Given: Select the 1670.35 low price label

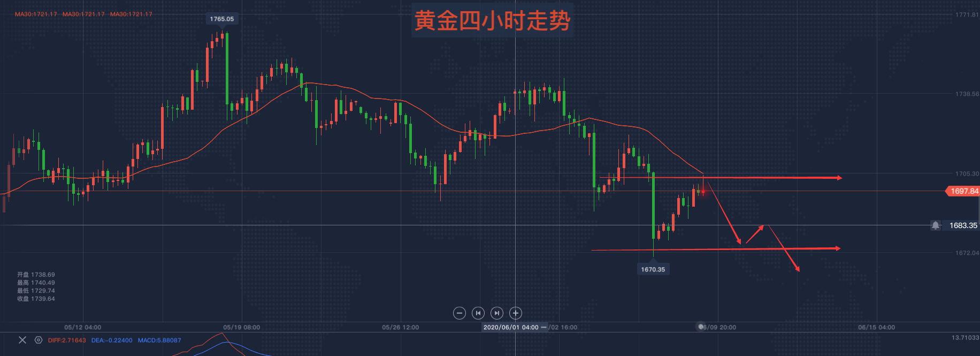Looking at the screenshot, I should click(x=653, y=269).
